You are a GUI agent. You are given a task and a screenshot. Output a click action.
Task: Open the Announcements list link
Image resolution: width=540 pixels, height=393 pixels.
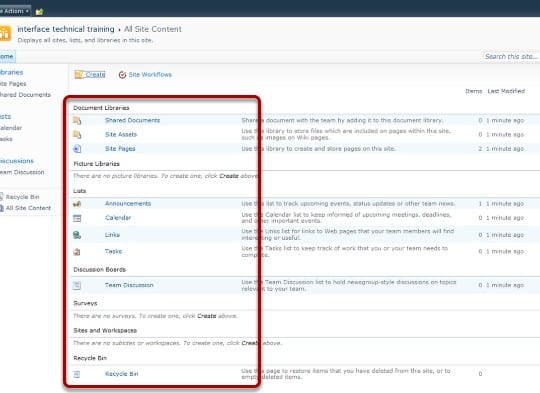tap(128, 204)
